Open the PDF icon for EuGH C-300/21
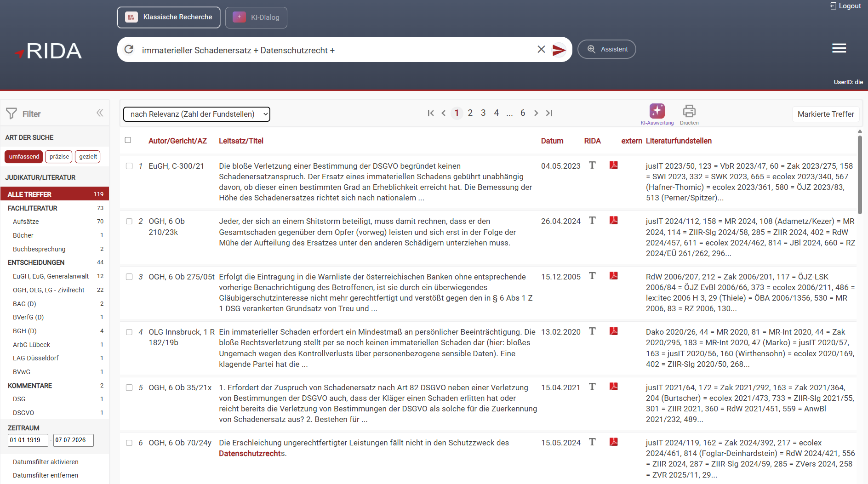 pyautogui.click(x=614, y=165)
